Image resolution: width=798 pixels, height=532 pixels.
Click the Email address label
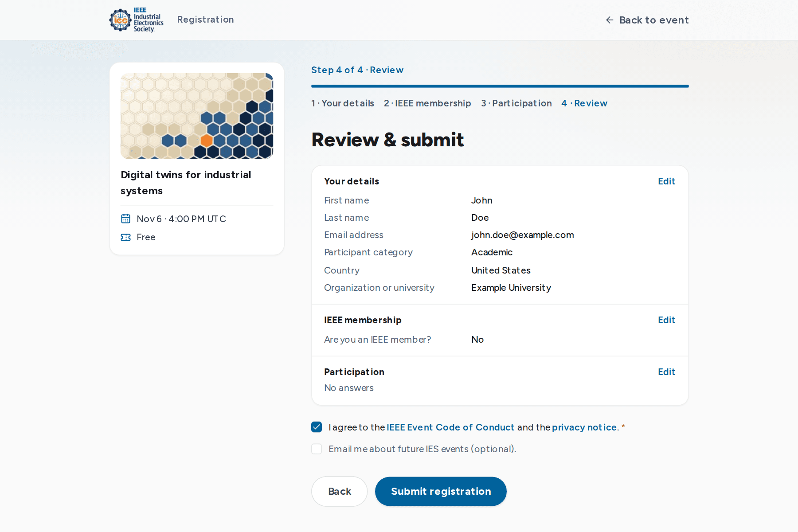(354, 235)
